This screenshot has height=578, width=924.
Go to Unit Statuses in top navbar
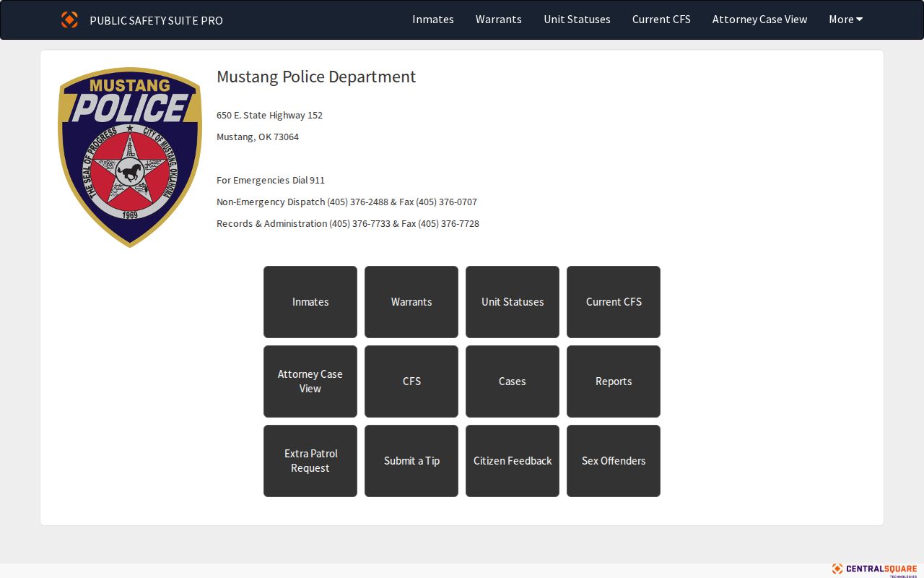point(577,20)
